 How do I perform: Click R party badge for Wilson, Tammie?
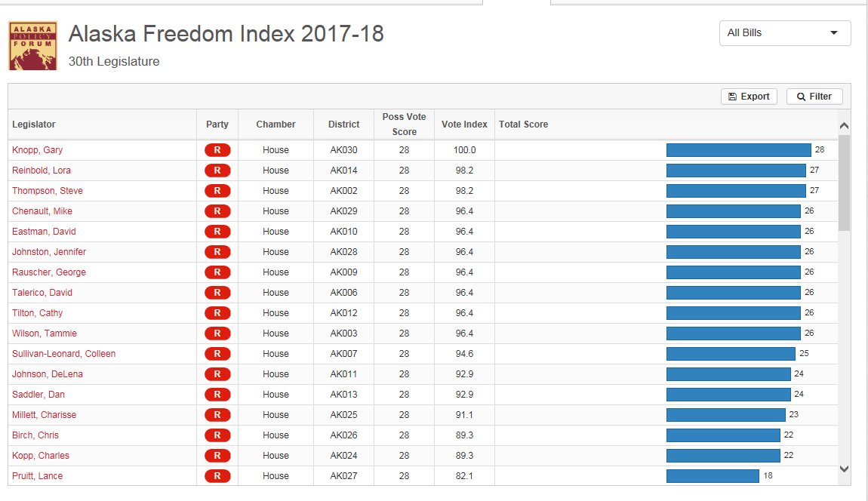coord(217,333)
